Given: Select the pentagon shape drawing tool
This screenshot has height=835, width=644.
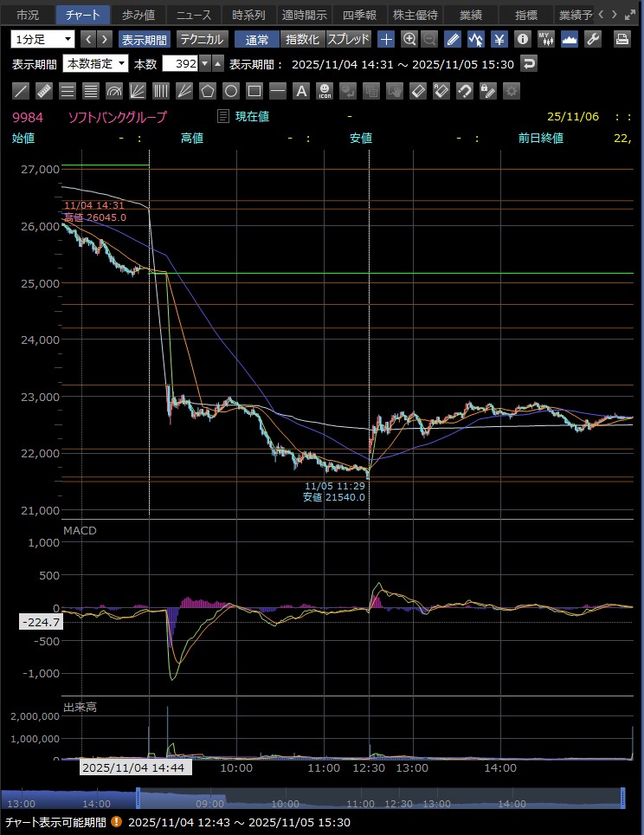Looking at the screenshot, I should (208, 91).
